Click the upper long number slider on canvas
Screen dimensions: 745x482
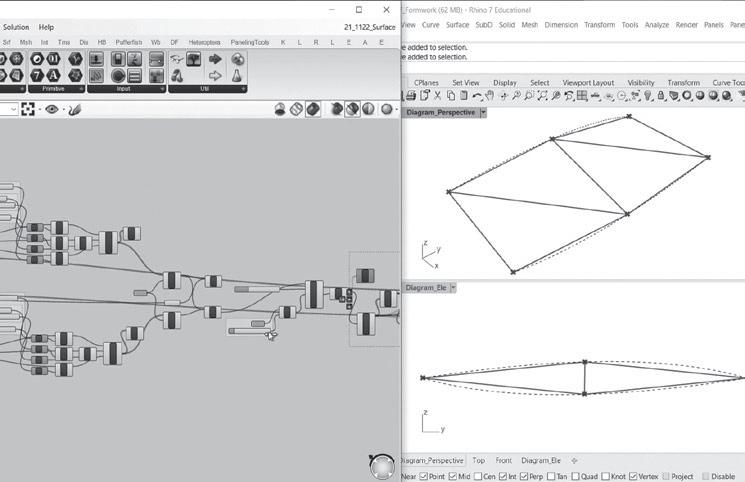point(257,289)
